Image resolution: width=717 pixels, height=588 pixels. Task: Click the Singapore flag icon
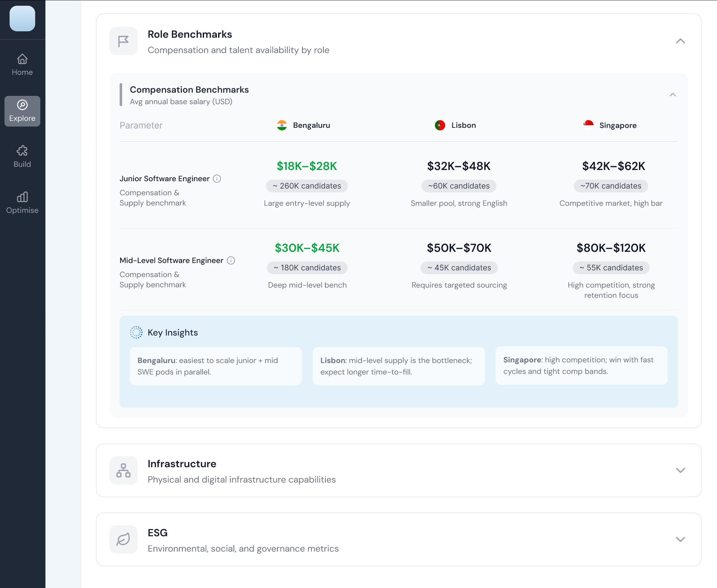pos(588,125)
